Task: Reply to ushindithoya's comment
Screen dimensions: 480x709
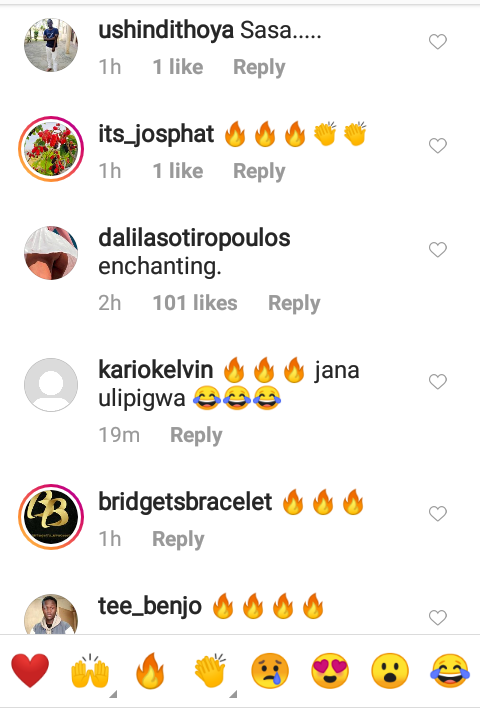Action: pos(259,67)
